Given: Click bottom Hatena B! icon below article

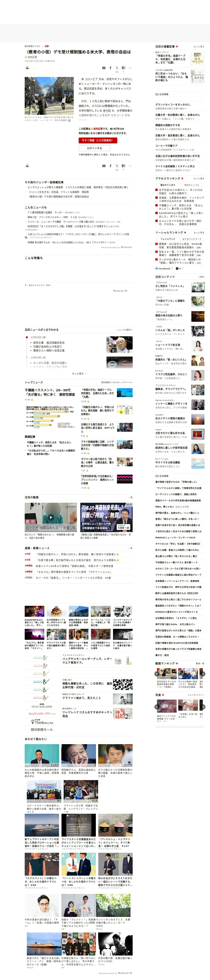Looking at the screenshot, I should [123, 166].
